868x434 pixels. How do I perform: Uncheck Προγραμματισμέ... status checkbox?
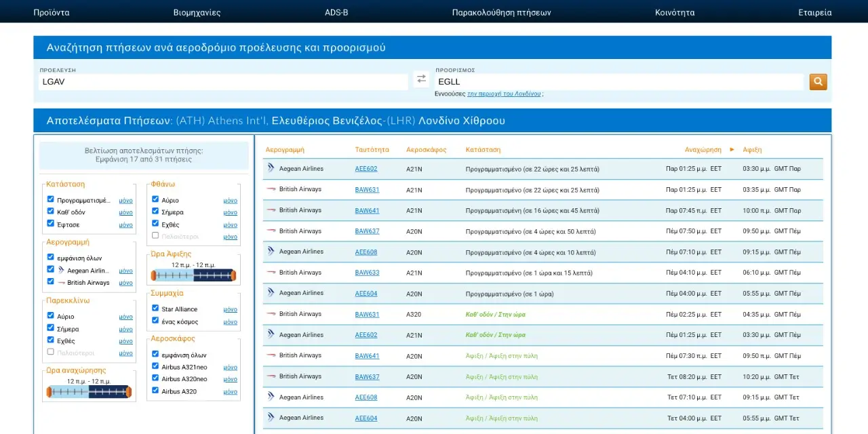[x=50, y=199]
